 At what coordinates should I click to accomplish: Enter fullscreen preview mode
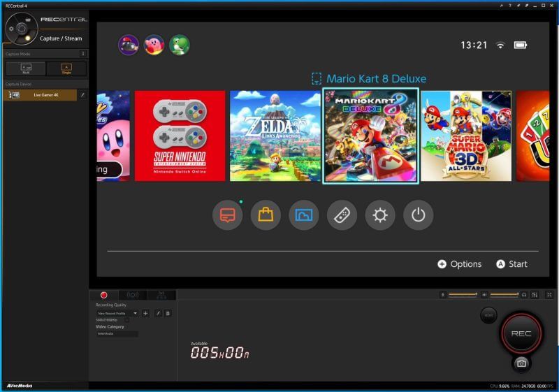[549, 295]
